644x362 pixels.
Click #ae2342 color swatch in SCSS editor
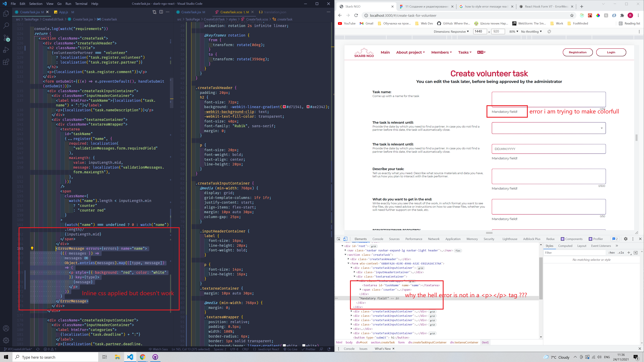pos(308,107)
